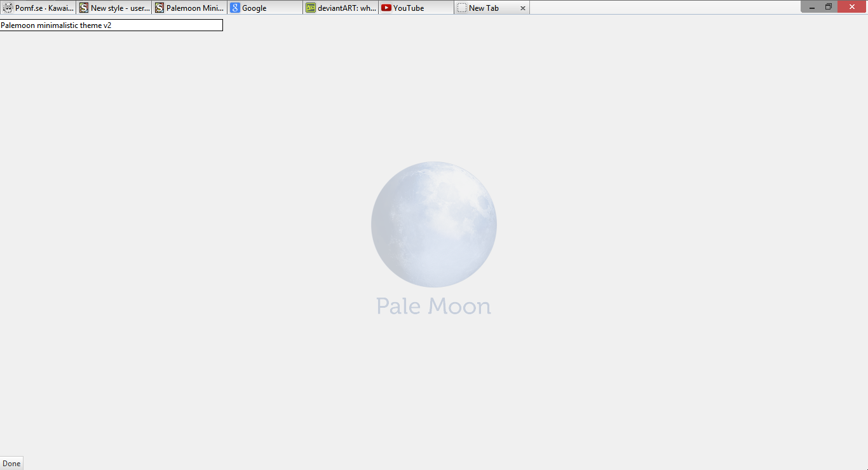
Task: Switch to the Pomf.se Kawai tab
Action: coord(38,8)
